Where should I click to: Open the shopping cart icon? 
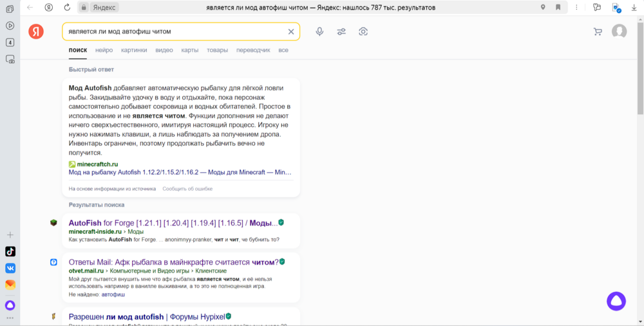pos(598,32)
